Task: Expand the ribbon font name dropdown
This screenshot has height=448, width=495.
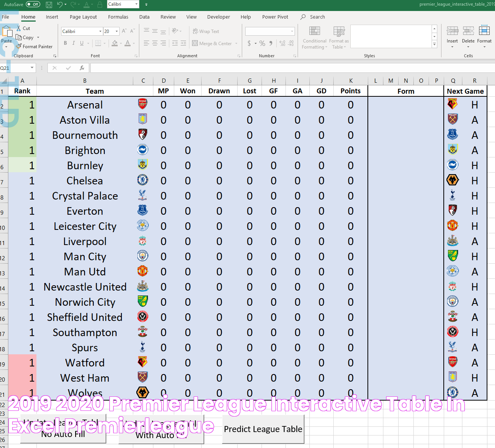Action: click(x=100, y=31)
